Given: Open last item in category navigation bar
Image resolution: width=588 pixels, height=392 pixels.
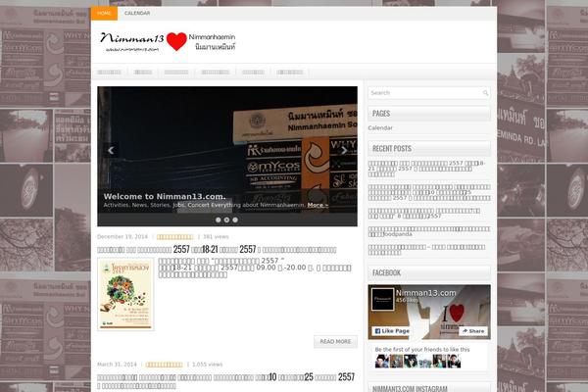Looking at the screenshot, I should pos(290,72).
